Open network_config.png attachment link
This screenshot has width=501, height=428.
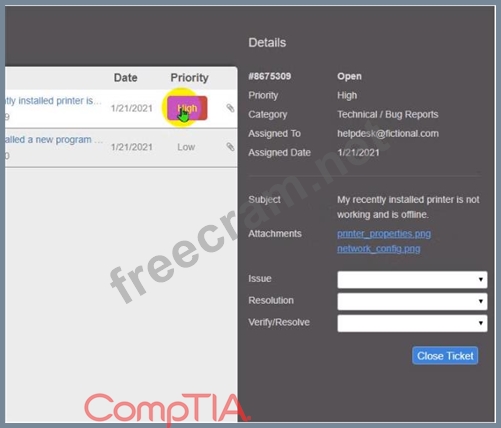pyautogui.click(x=378, y=249)
